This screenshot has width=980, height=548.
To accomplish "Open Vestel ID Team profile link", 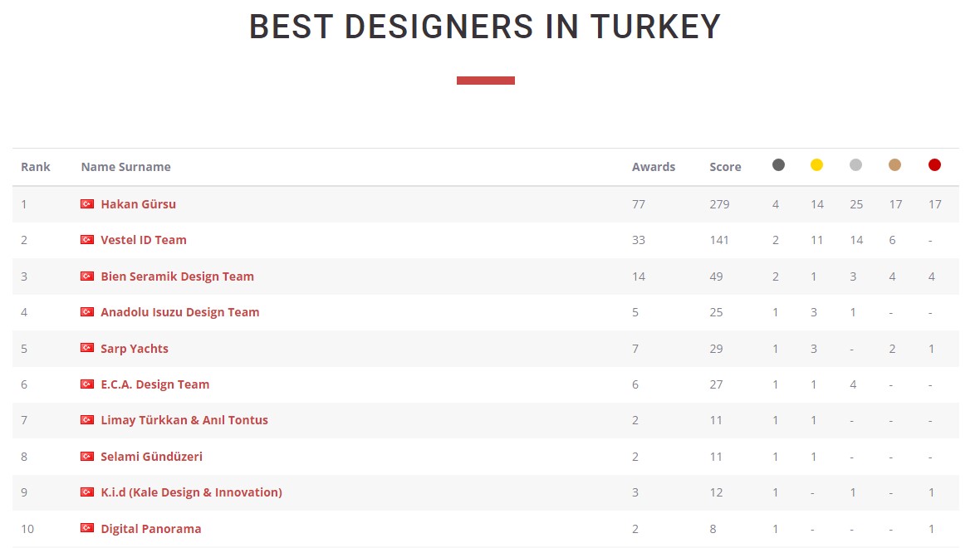I will 144,240.
